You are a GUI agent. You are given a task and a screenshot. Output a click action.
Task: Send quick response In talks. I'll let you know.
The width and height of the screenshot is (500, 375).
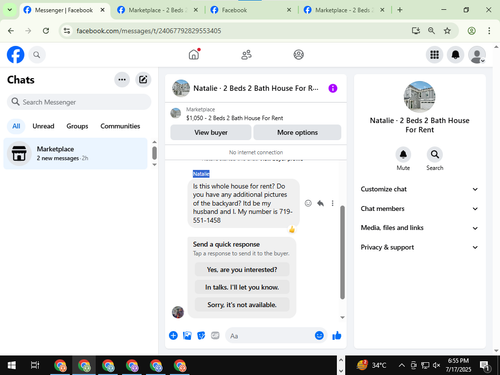click(242, 287)
